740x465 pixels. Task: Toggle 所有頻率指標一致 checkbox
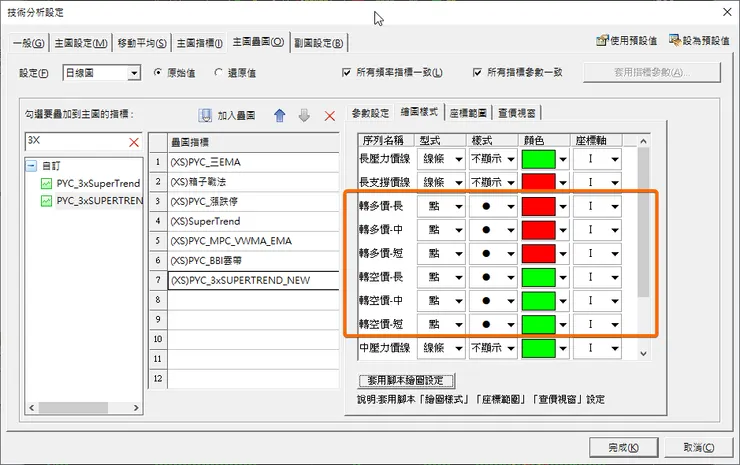[346, 72]
